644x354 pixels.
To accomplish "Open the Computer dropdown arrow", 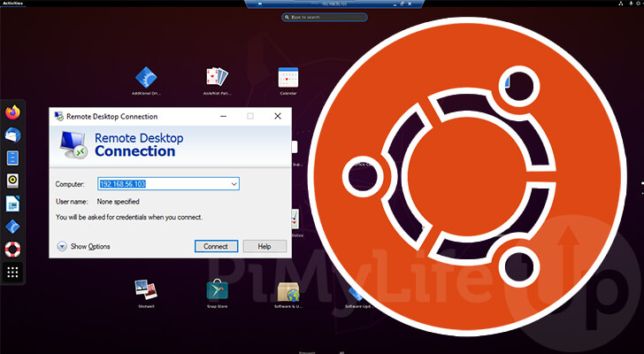I will (234, 184).
